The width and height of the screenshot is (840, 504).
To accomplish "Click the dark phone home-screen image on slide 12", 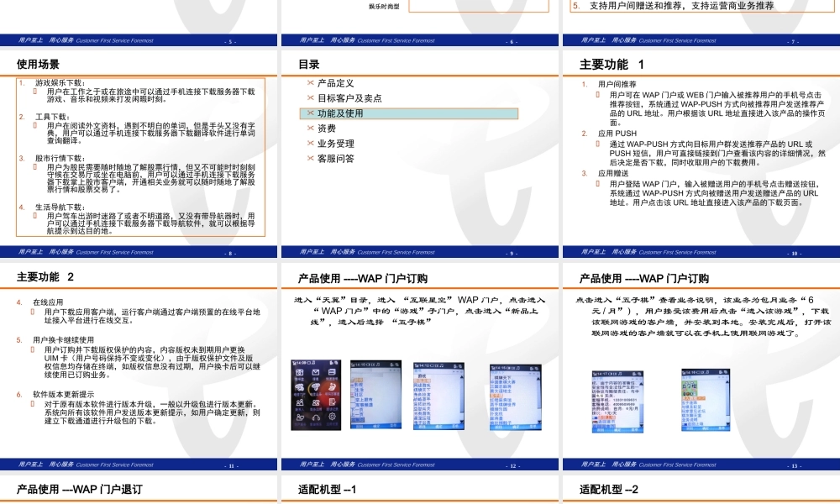I will 316,395.
